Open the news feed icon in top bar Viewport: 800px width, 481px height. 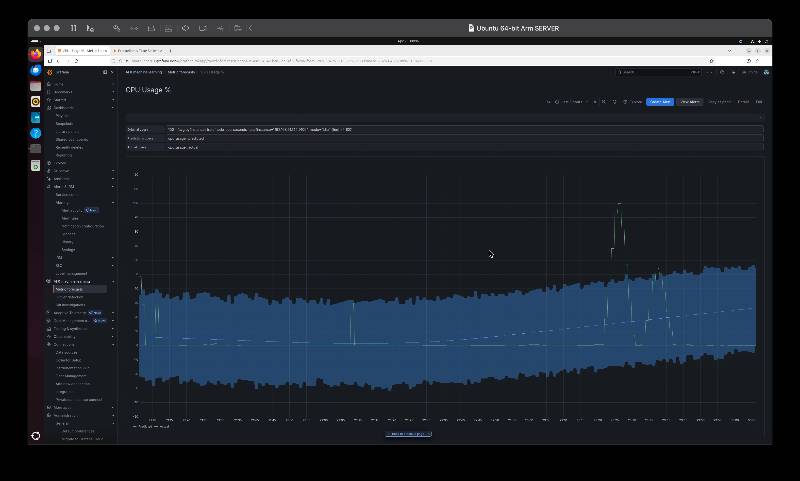pos(734,72)
